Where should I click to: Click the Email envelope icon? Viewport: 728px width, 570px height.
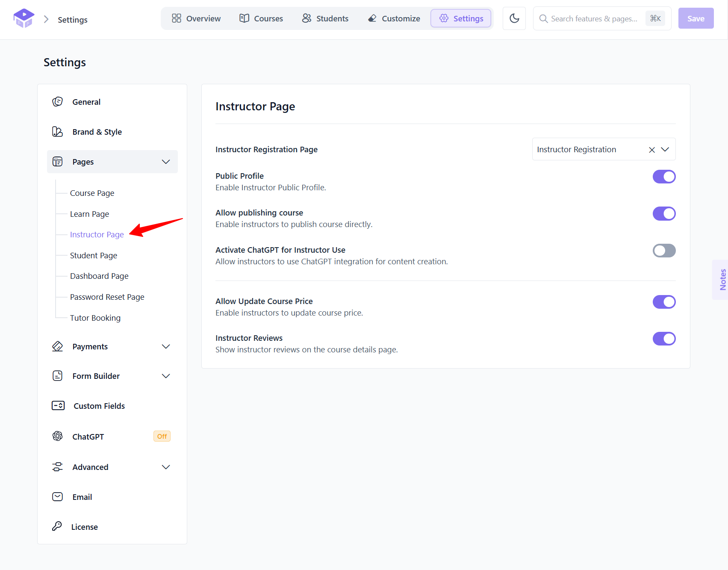point(57,497)
